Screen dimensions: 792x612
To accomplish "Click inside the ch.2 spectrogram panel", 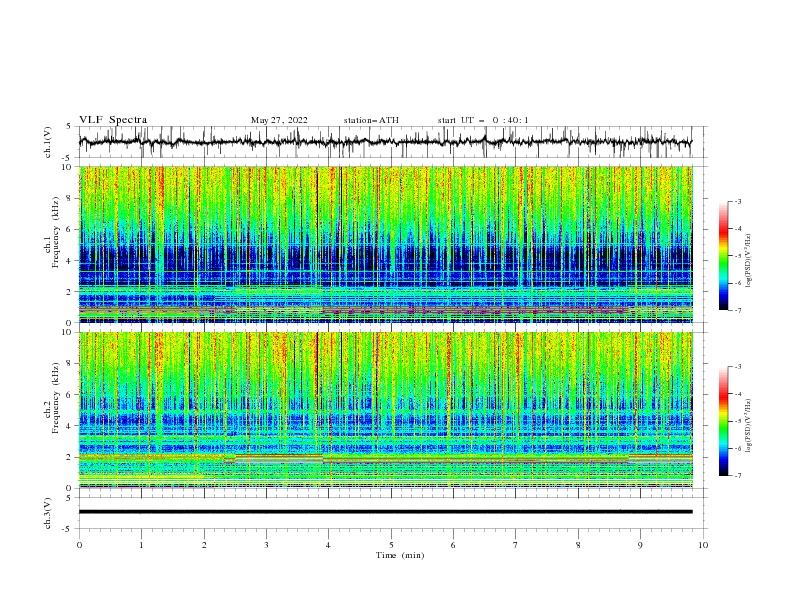I will pyautogui.click(x=386, y=410).
